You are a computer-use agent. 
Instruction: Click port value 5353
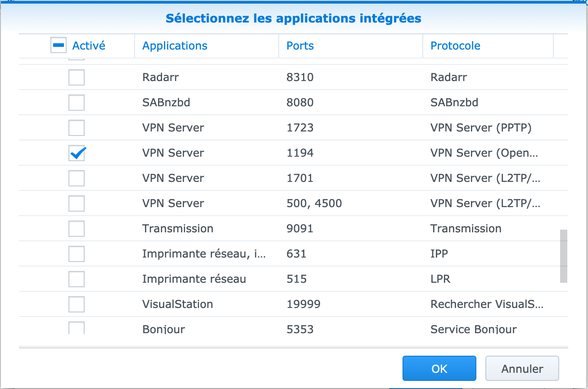click(x=300, y=330)
